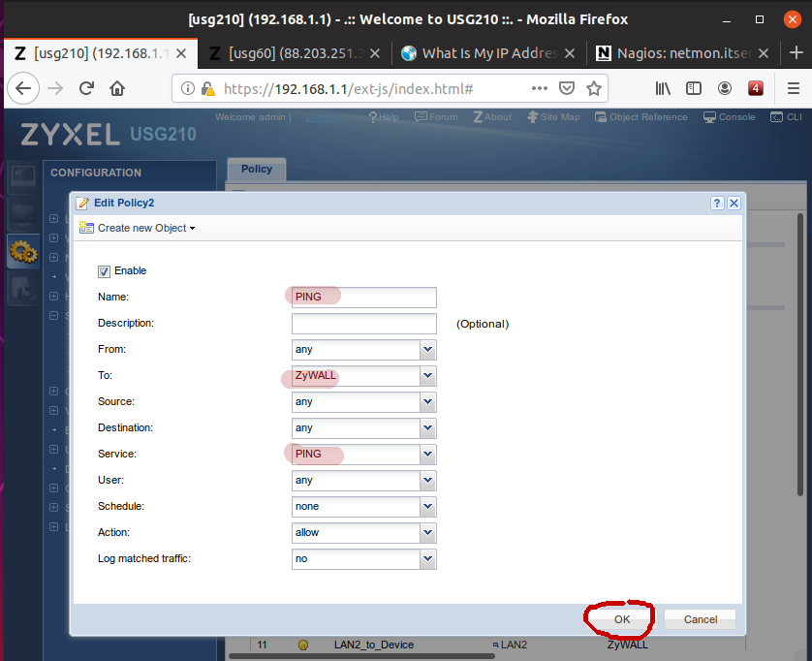Close the Edit Policy2 dialog
The image size is (812, 661).
734,204
